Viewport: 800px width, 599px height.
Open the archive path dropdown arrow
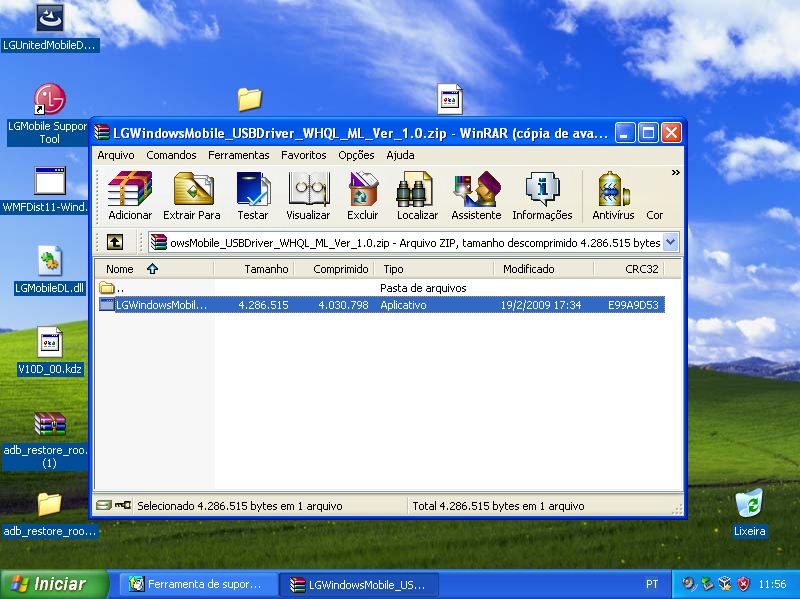coord(671,242)
